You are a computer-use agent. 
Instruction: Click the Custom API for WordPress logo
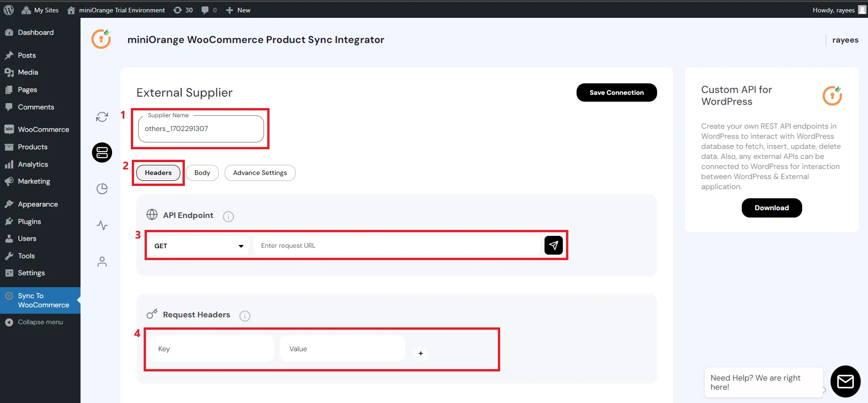point(832,96)
